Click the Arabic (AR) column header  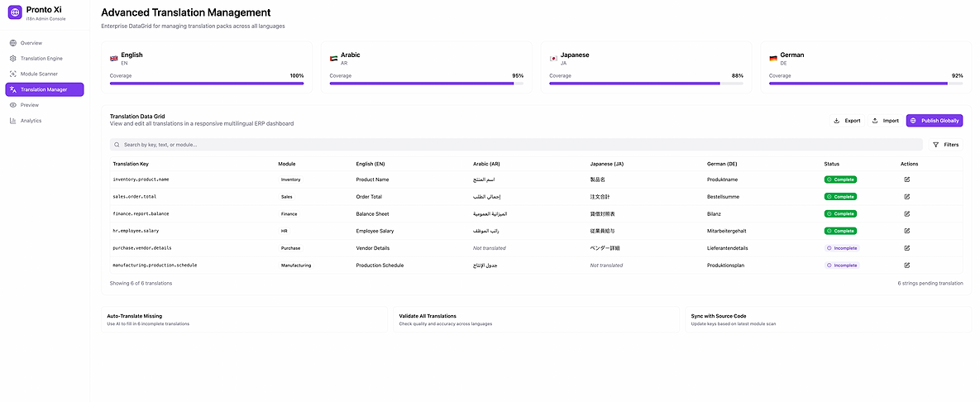click(487, 164)
